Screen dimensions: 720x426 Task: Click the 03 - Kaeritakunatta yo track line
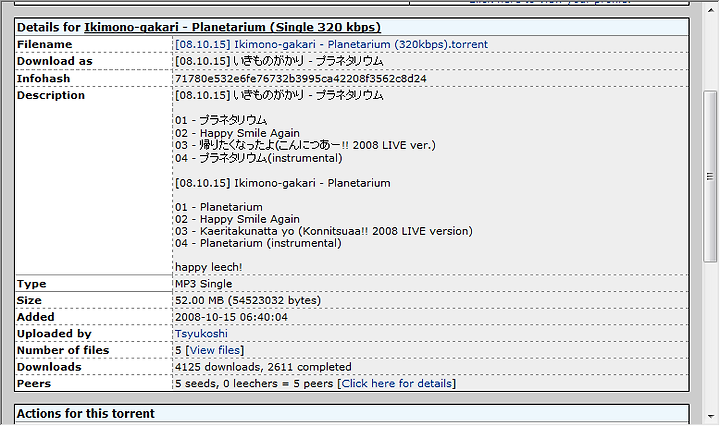coord(324,231)
